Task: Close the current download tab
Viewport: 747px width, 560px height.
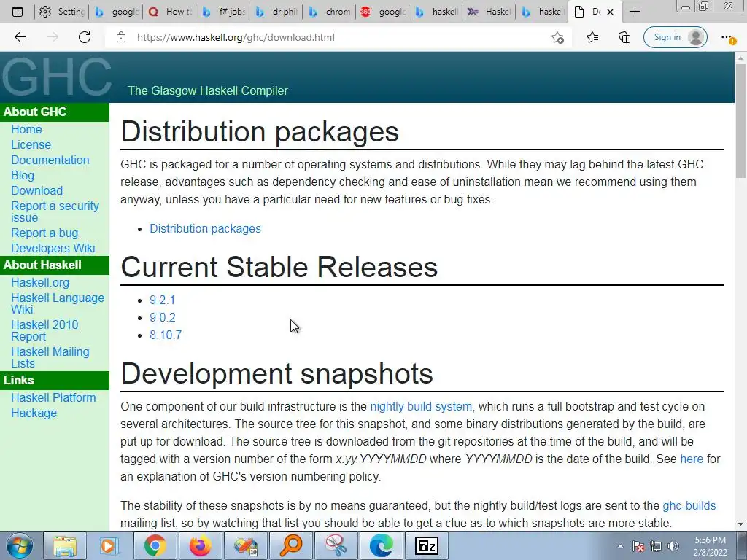Action: (x=610, y=12)
